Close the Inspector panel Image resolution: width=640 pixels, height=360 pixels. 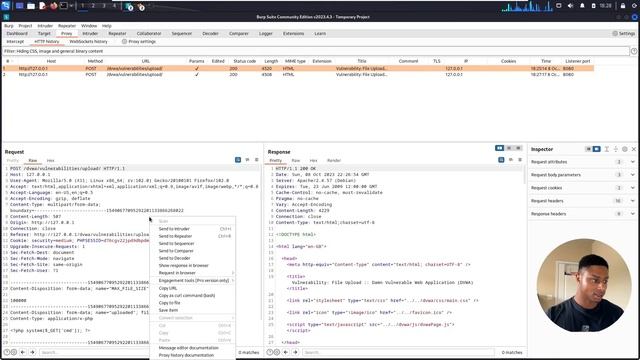(x=634, y=149)
